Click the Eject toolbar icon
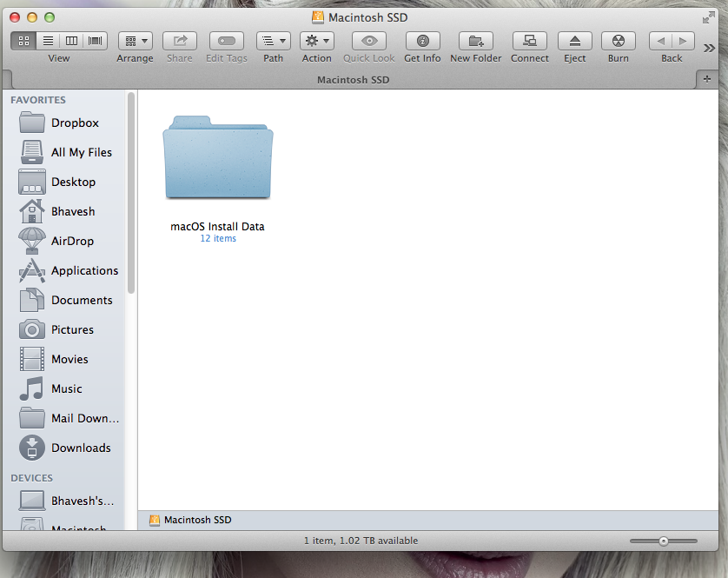The height and width of the screenshot is (578, 728). pos(575,41)
